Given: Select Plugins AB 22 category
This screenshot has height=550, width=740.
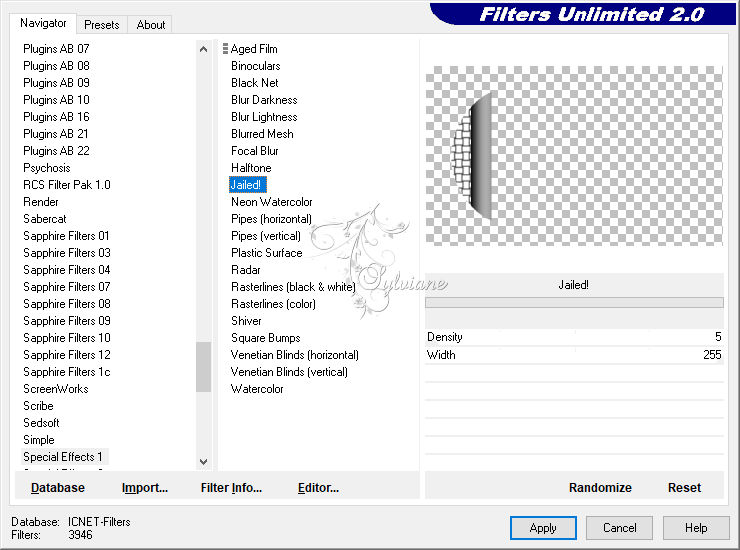Looking at the screenshot, I should pyautogui.click(x=56, y=151).
